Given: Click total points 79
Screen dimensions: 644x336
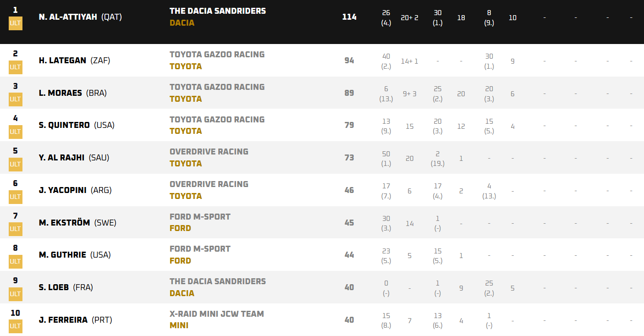Looking at the screenshot, I should pyautogui.click(x=349, y=125).
